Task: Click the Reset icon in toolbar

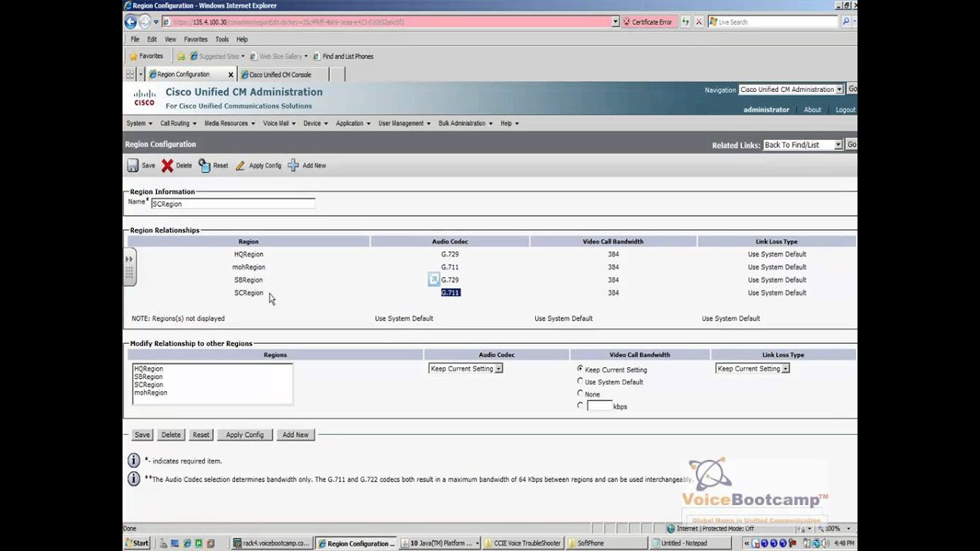Action: [204, 165]
